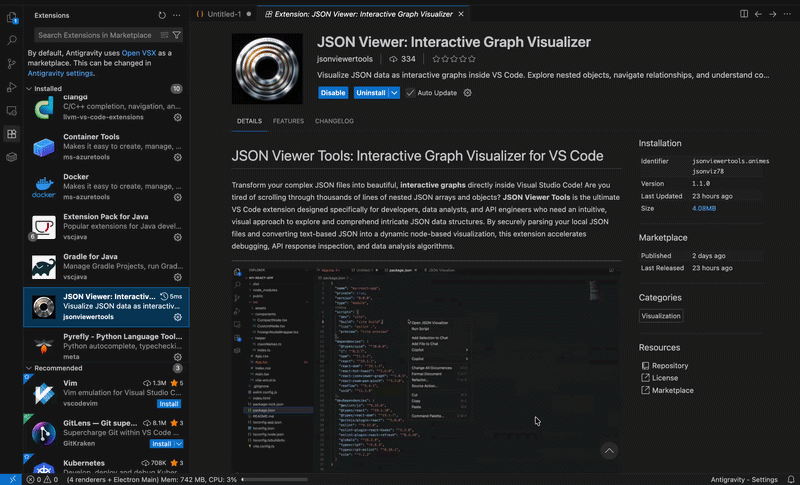Viewport: 800px width, 485px height.
Task: Click the JSON Viewer extension logo image
Action: (267, 69)
